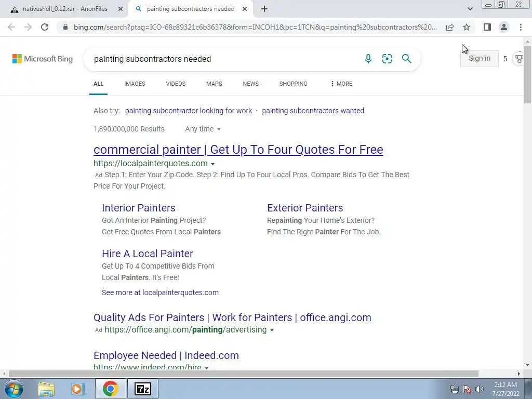Click the browser forward arrow

point(28,27)
